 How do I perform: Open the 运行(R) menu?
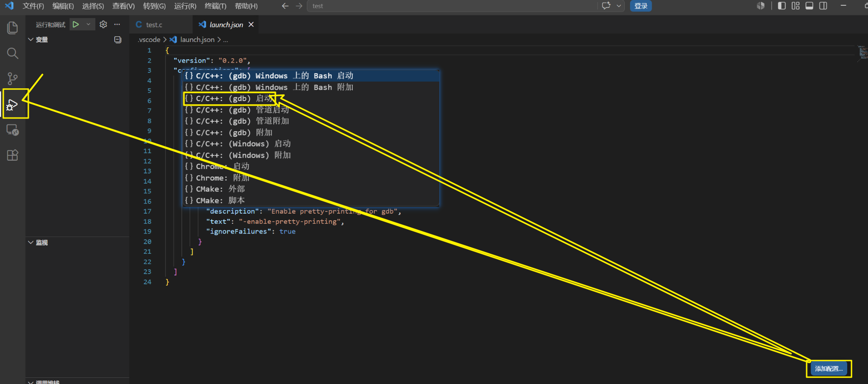coord(185,6)
